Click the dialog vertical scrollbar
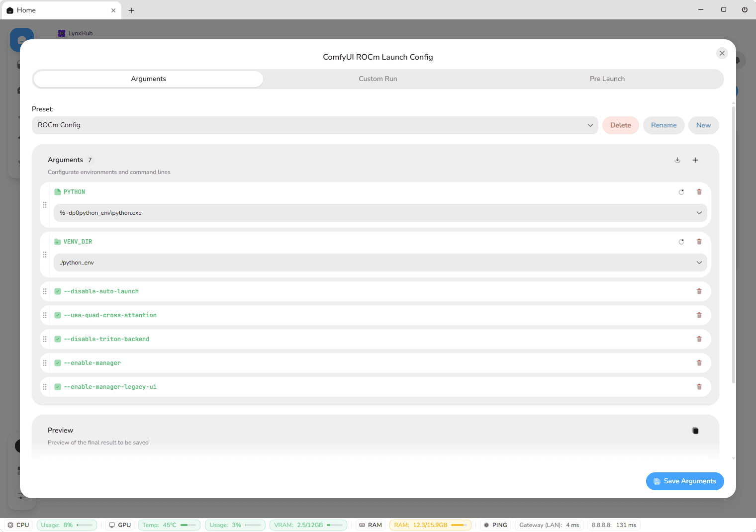Image resolution: width=756 pixels, height=532 pixels. (x=733, y=244)
